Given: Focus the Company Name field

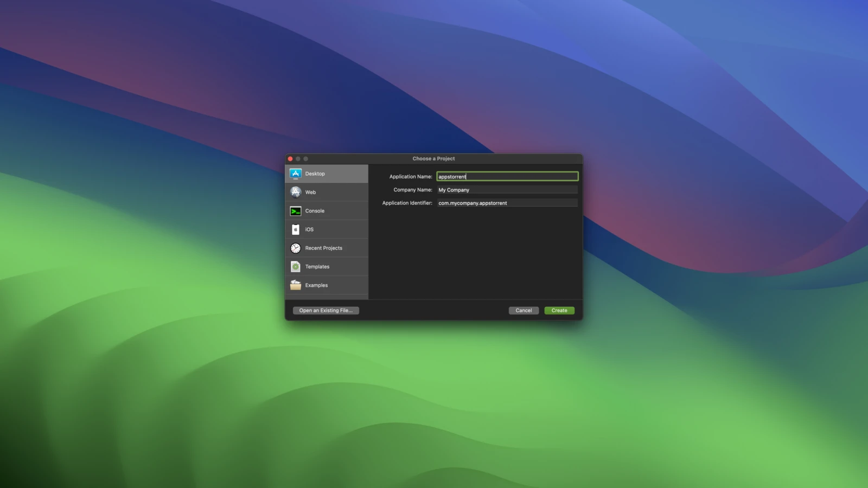Looking at the screenshot, I should coord(507,190).
